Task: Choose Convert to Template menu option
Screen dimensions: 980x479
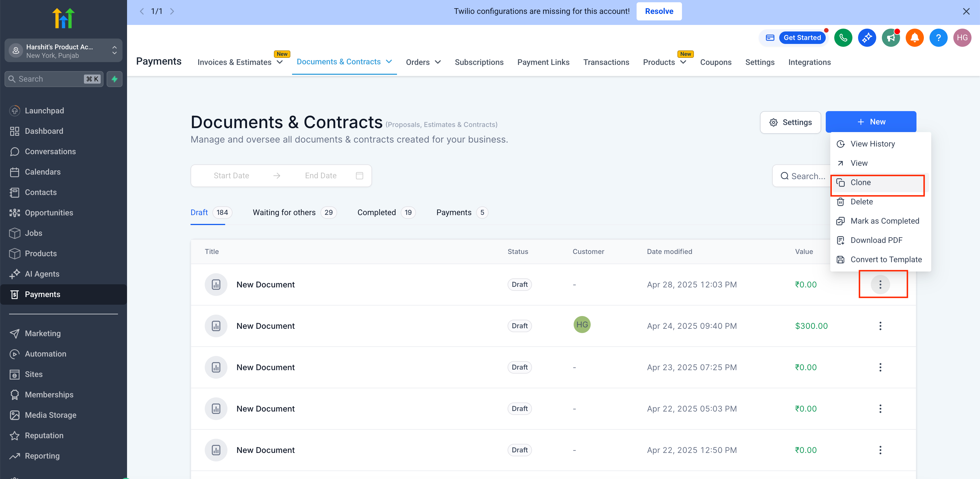Action: pos(886,260)
